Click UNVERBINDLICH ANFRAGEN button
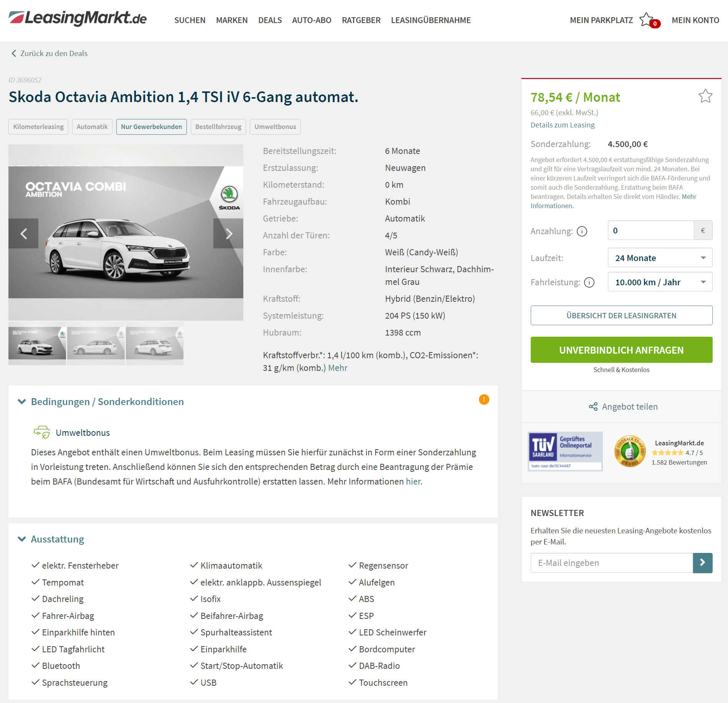 621,350
